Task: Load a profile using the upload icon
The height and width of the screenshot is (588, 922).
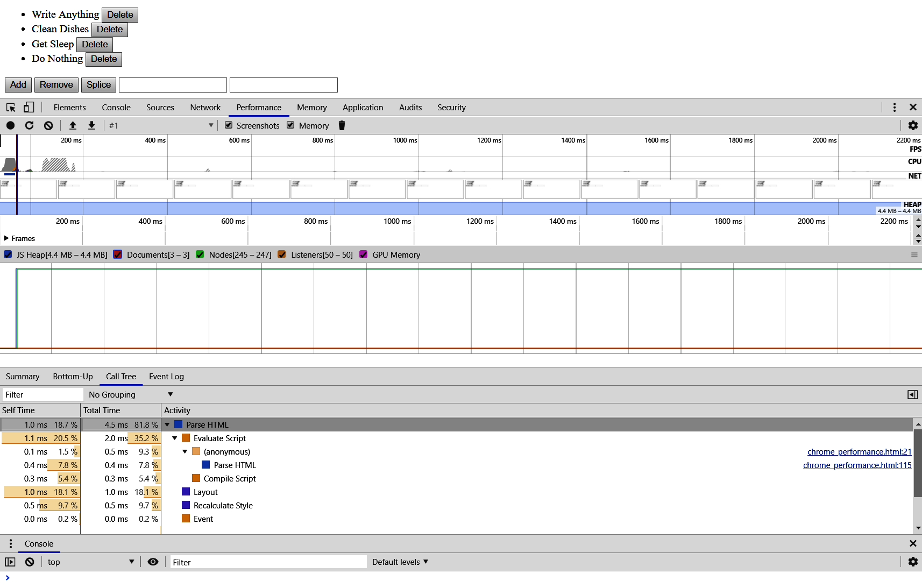Action: pyautogui.click(x=73, y=125)
